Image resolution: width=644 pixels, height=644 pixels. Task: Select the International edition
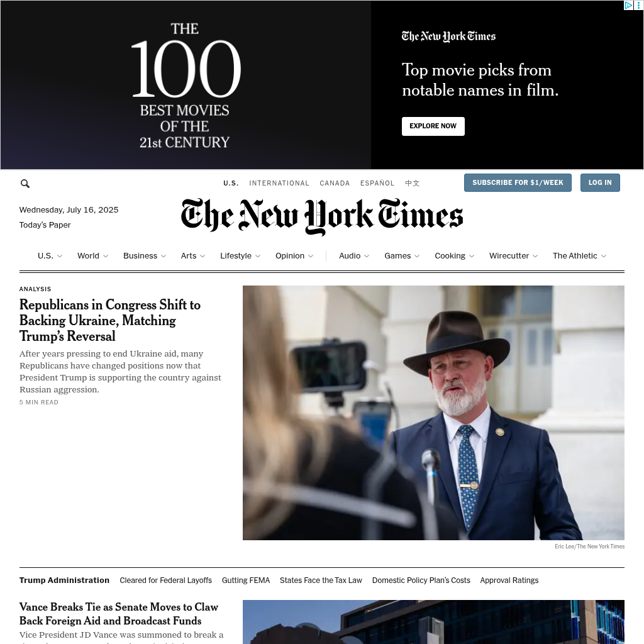click(x=279, y=183)
